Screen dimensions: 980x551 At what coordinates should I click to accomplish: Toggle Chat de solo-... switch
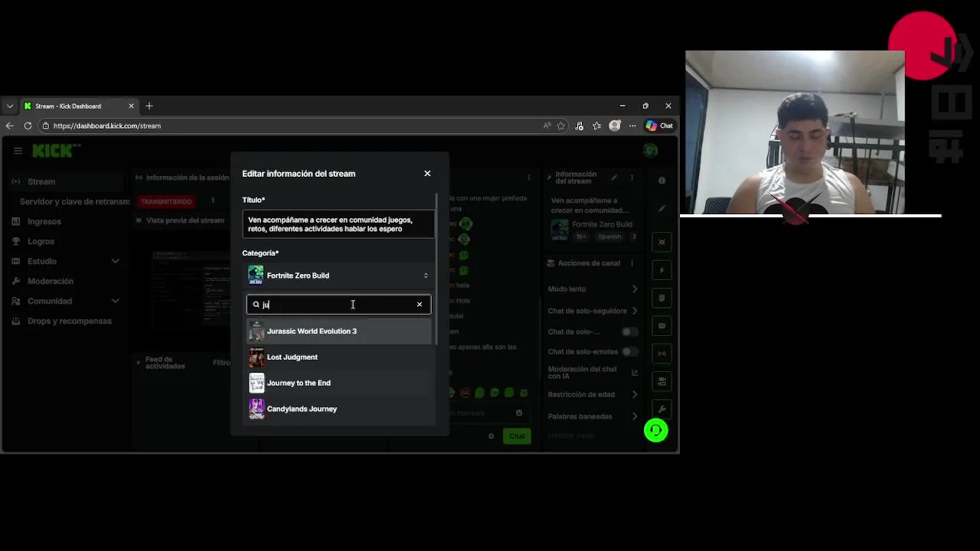(630, 332)
